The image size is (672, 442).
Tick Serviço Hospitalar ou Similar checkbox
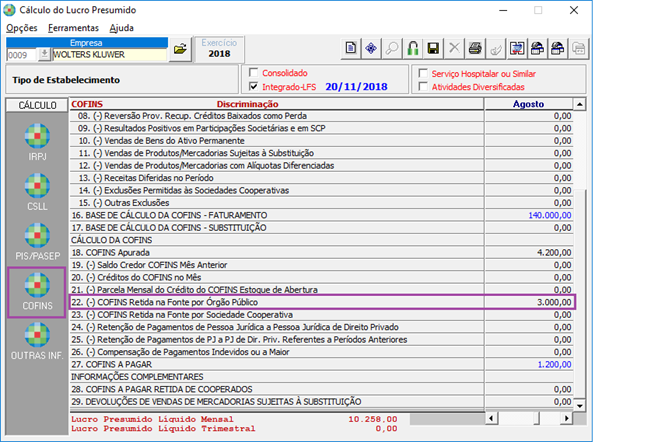tap(423, 73)
